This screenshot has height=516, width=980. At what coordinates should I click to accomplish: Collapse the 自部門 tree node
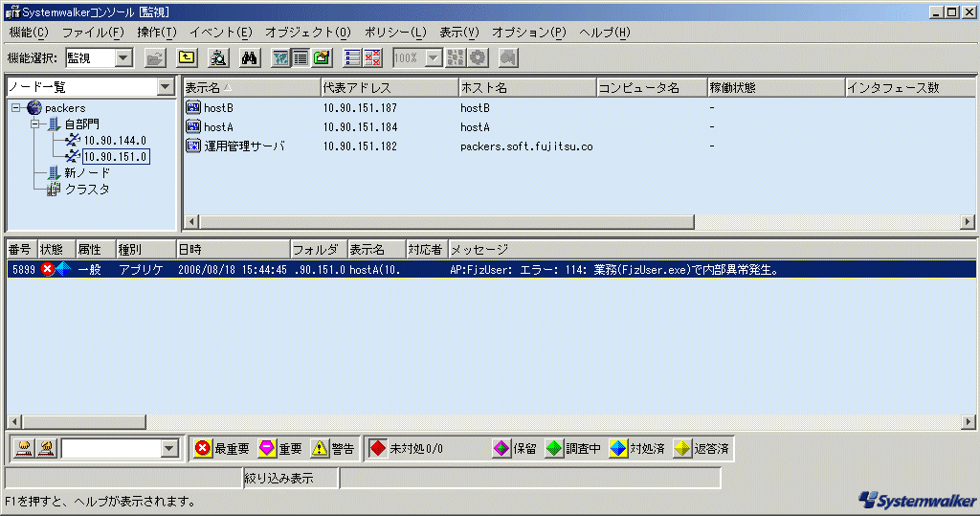pyautogui.click(x=35, y=124)
